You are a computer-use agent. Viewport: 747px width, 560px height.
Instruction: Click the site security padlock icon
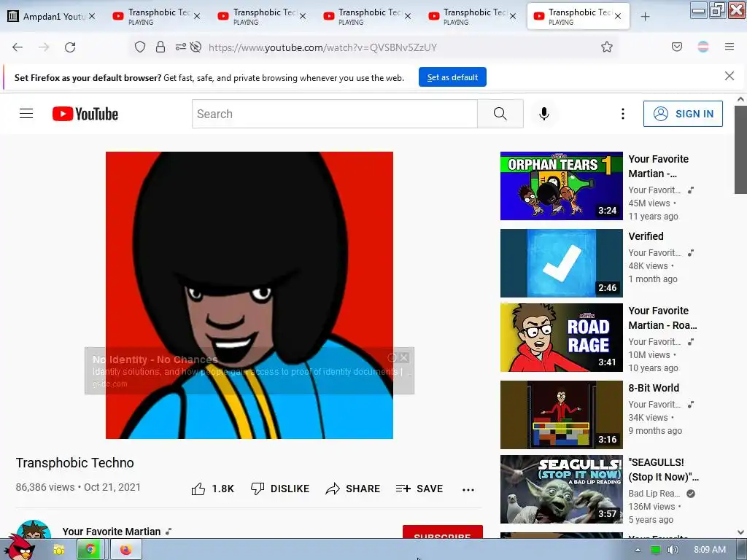pyautogui.click(x=160, y=47)
